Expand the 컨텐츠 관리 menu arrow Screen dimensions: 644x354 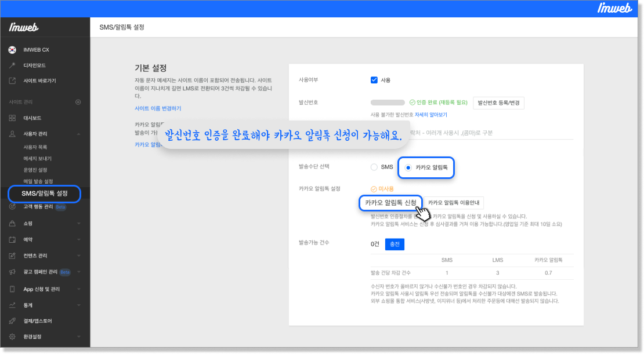[78, 256]
